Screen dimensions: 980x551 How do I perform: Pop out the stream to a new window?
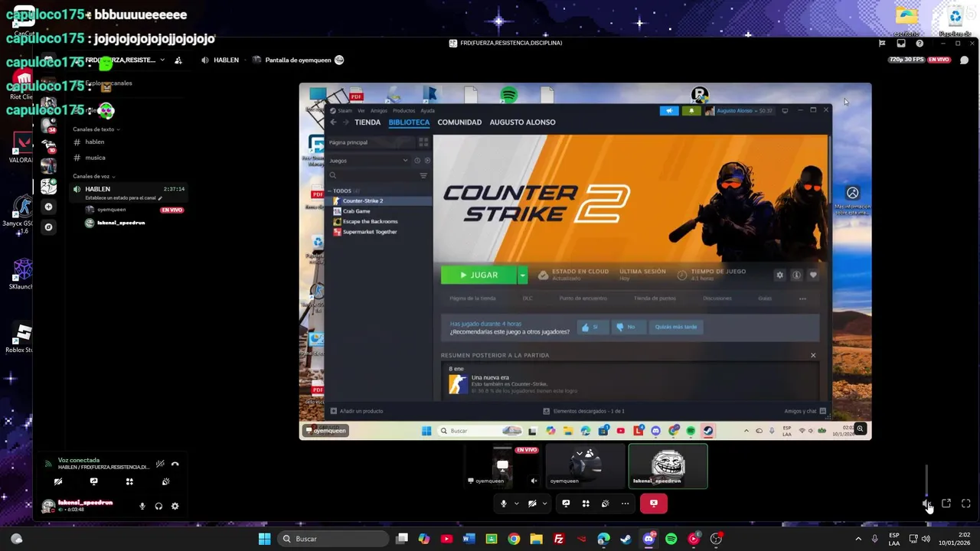(x=946, y=504)
